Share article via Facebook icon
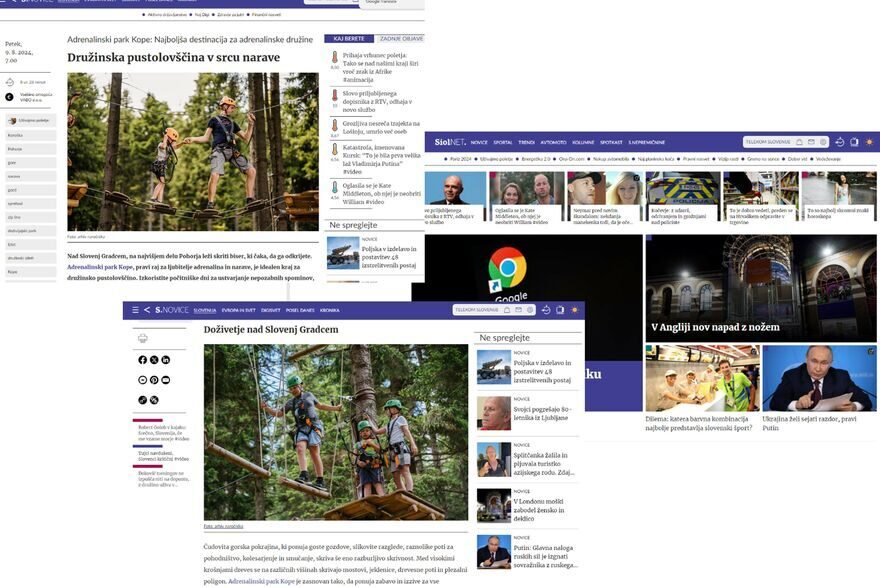The image size is (880, 587). [x=143, y=360]
